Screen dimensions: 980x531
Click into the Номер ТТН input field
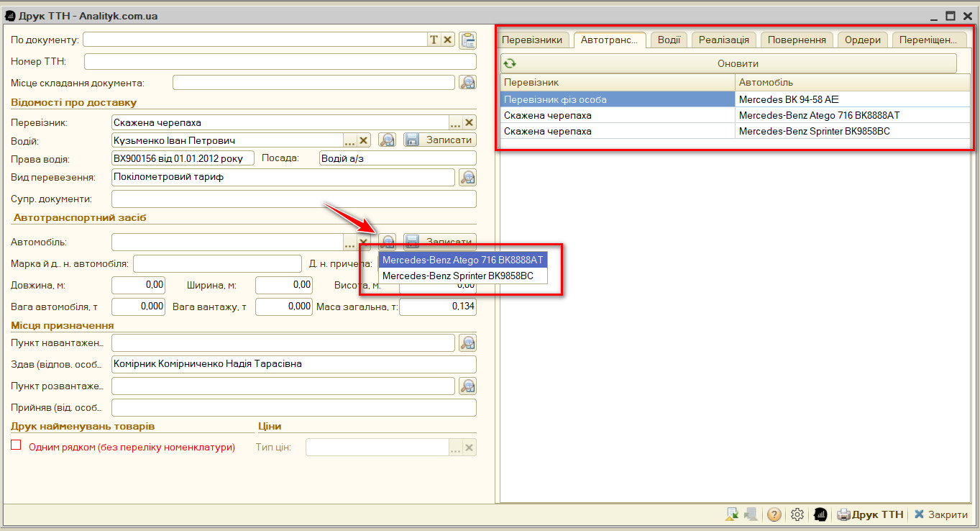point(280,61)
